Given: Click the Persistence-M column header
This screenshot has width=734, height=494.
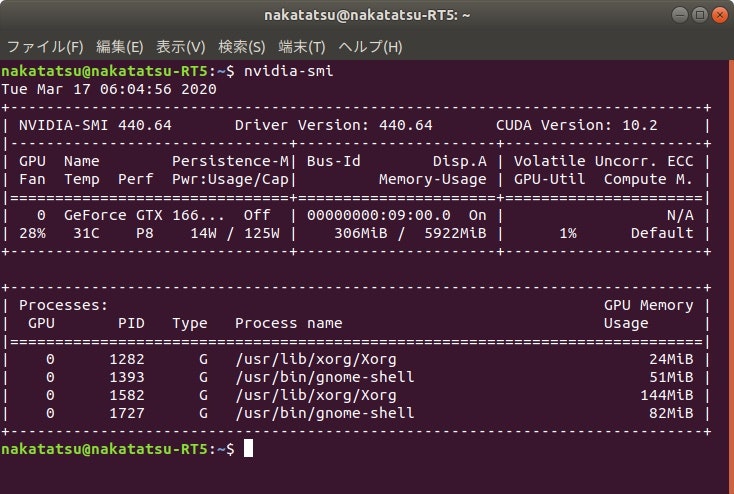Looking at the screenshot, I should click(230, 161).
